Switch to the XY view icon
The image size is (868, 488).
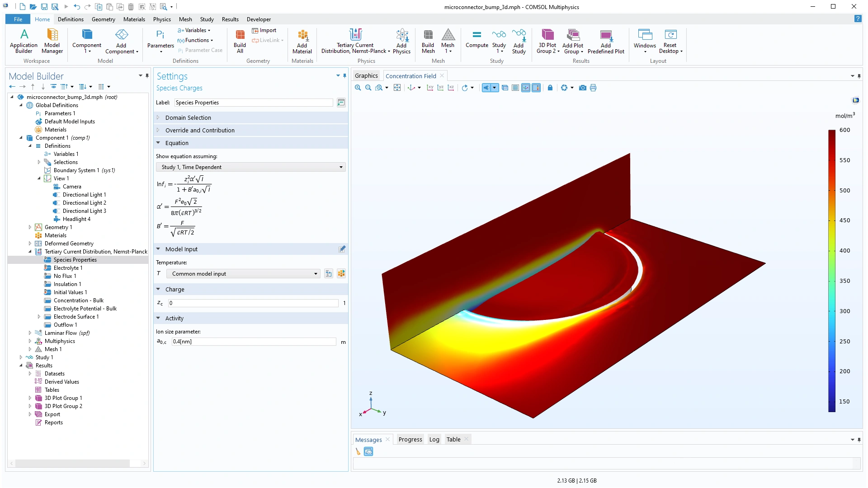(x=430, y=88)
